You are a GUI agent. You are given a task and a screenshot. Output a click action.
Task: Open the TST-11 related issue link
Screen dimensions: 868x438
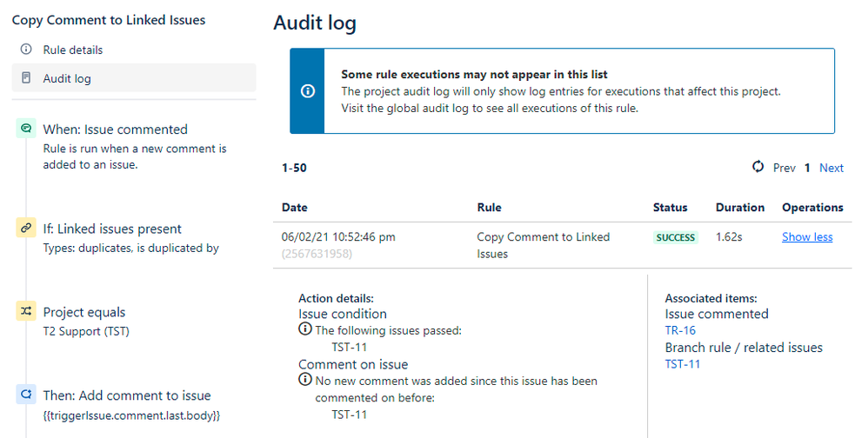point(683,364)
